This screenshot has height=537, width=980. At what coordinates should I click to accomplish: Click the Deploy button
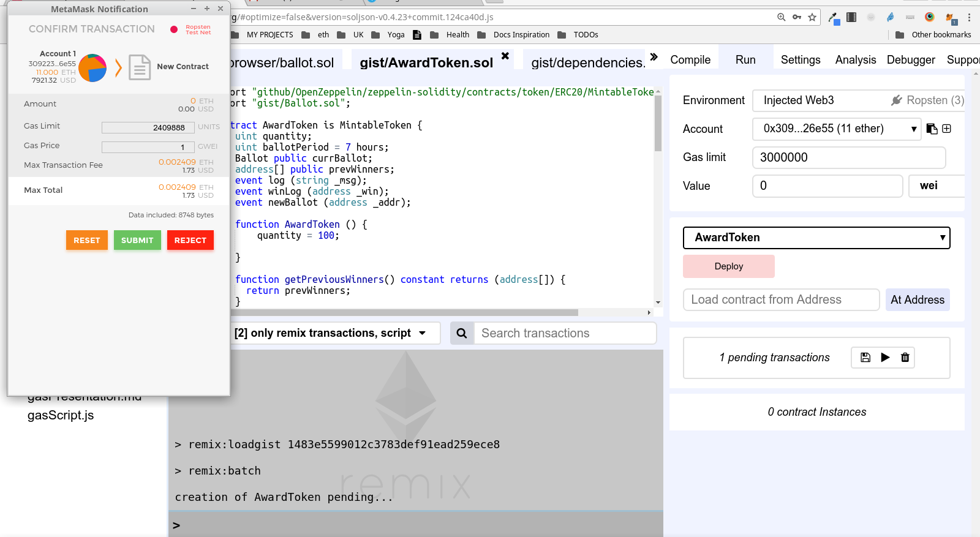click(x=729, y=266)
